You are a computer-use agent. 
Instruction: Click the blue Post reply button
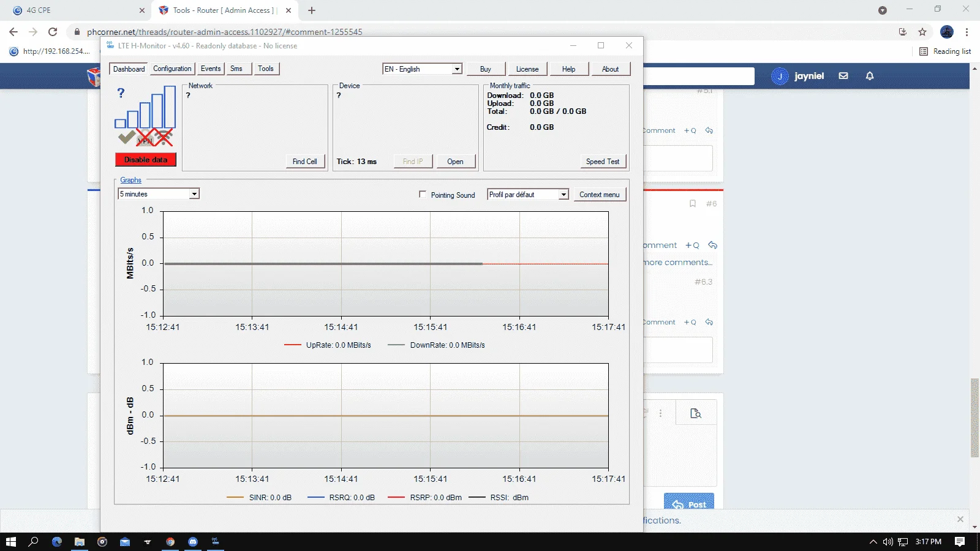689,502
